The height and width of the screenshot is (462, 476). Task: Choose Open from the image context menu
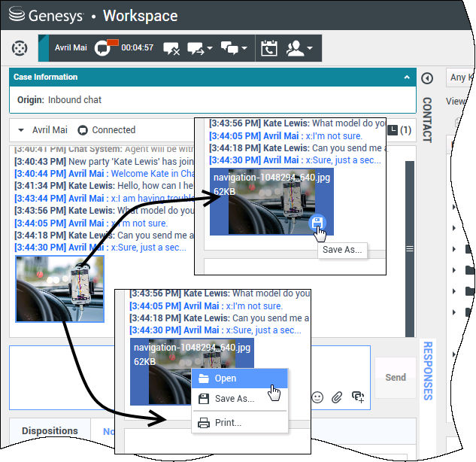coord(226,378)
